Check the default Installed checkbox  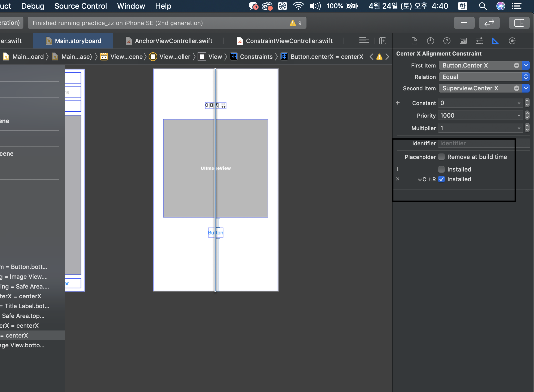(x=441, y=169)
